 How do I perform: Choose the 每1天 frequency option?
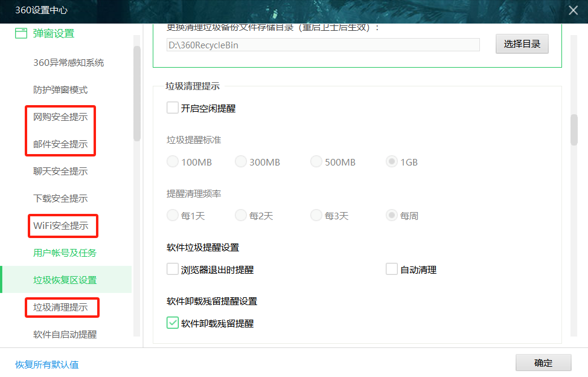click(173, 216)
